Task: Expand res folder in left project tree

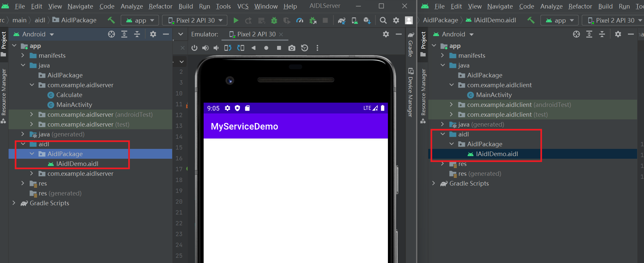Action: [23, 183]
